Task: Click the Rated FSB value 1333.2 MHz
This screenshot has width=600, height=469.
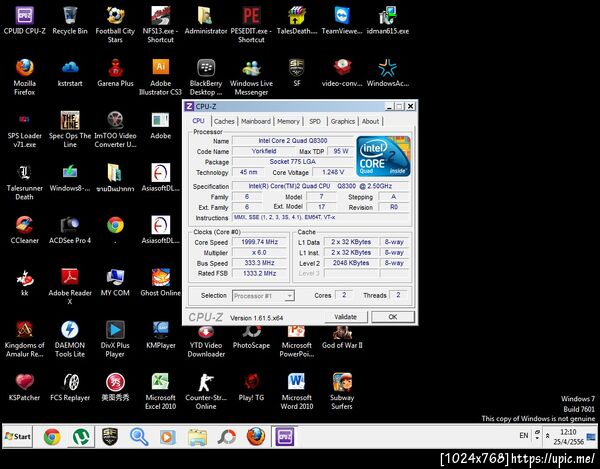Action: click(259, 274)
